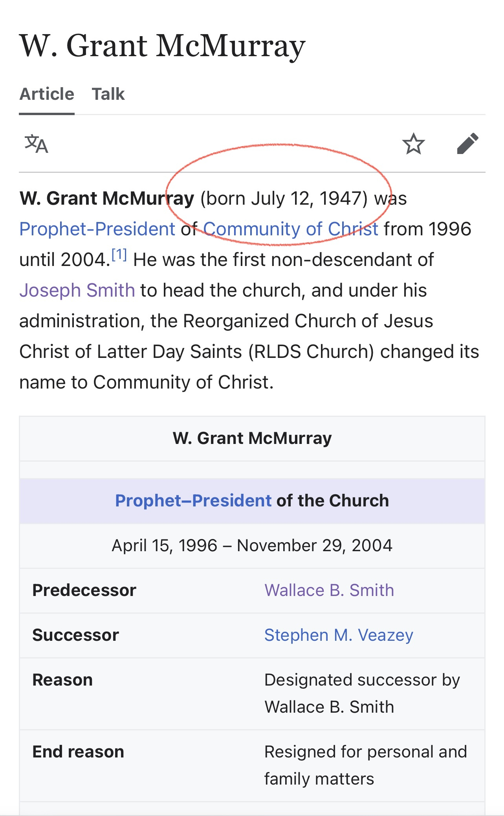Tap the term dates April 15, 1996 row
This screenshot has height=816, width=504.
click(x=252, y=545)
